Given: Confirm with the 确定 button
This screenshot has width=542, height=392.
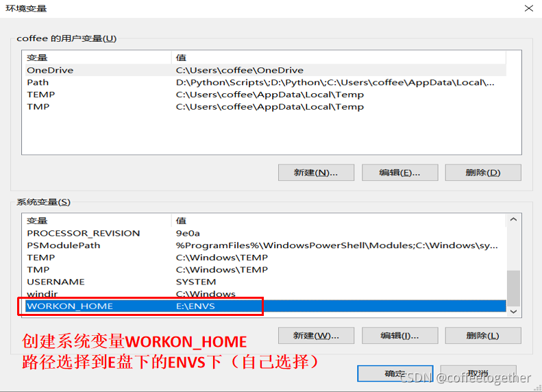Looking at the screenshot, I should 395,373.
